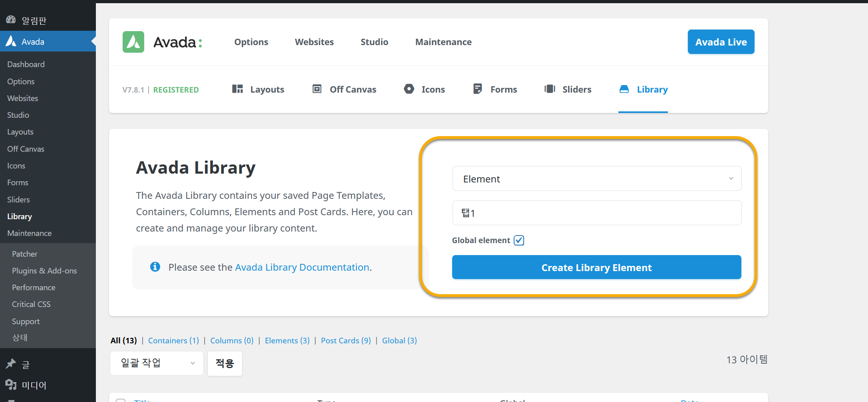Switch to the Layouts tab
The image size is (868, 402).
(x=258, y=89)
